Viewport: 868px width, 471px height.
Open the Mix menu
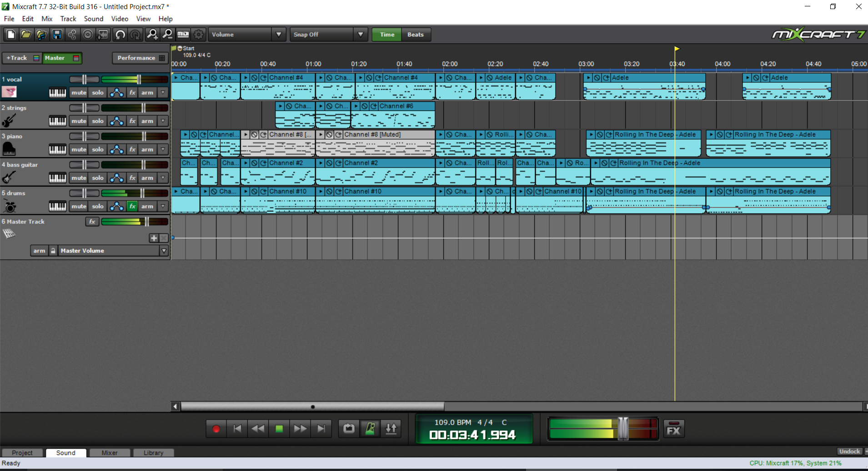pyautogui.click(x=47, y=19)
